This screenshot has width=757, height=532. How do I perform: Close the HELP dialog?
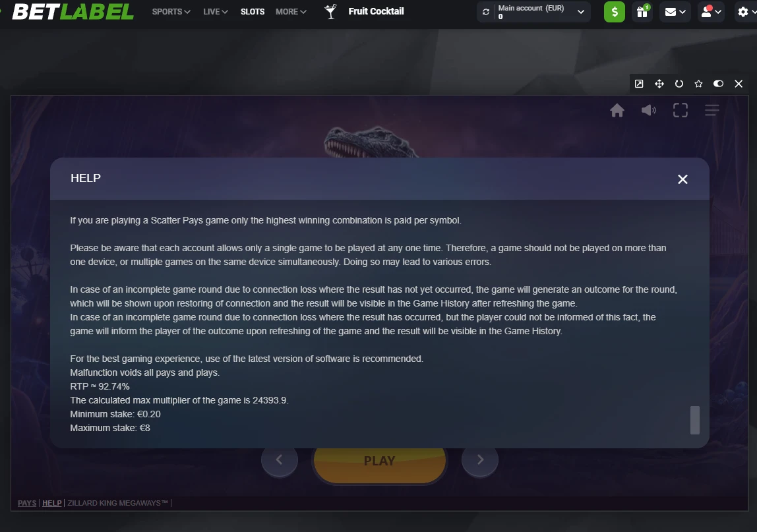tap(682, 179)
